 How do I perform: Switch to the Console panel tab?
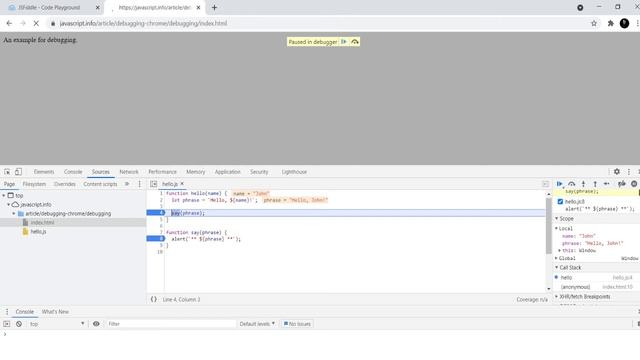(73, 172)
